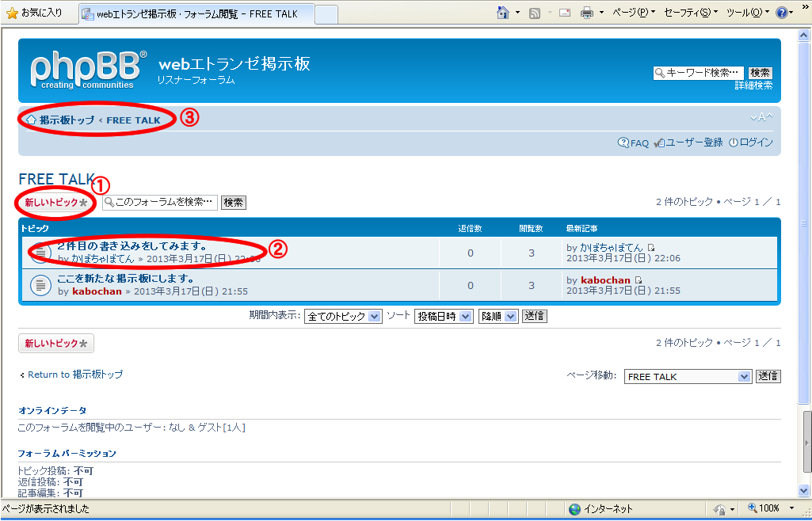
Task: Click the magnifier zoom level icon
Action: tap(753, 508)
